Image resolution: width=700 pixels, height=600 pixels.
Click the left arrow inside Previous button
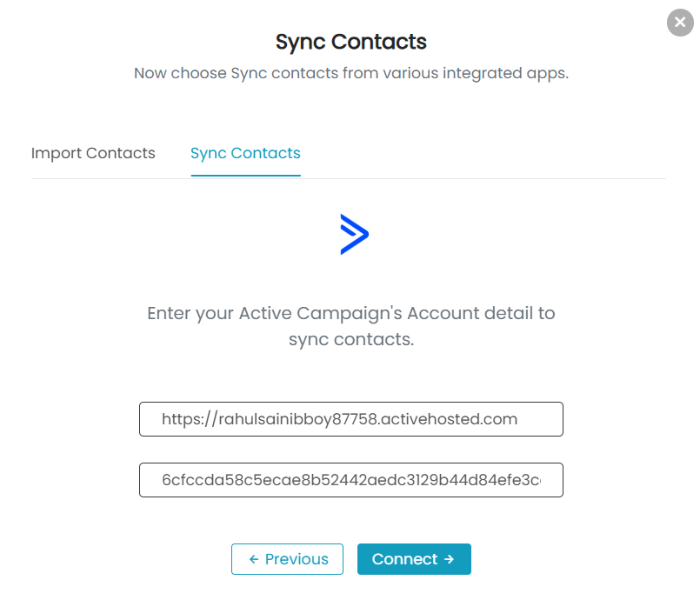coord(254,559)
